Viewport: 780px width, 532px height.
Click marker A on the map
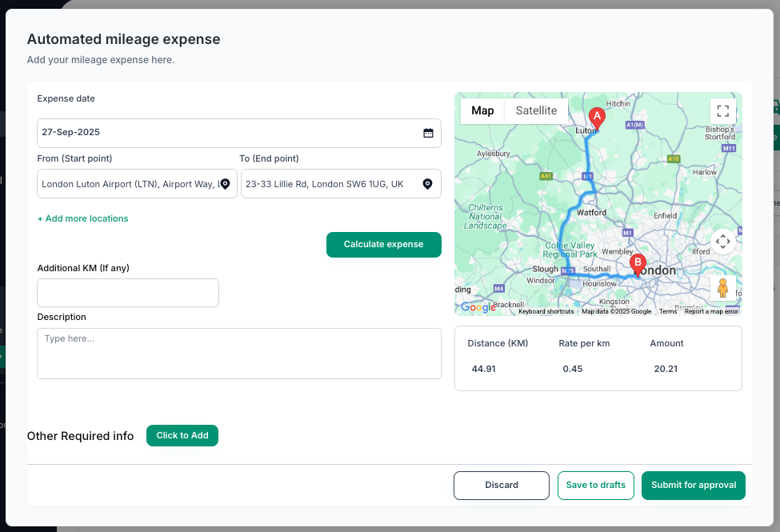click(x=596, y=118)
